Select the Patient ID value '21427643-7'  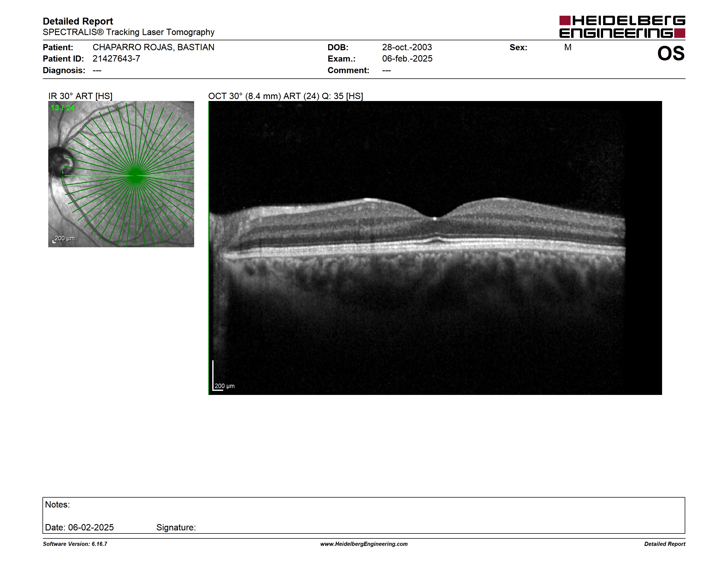[x=116, y=59]
